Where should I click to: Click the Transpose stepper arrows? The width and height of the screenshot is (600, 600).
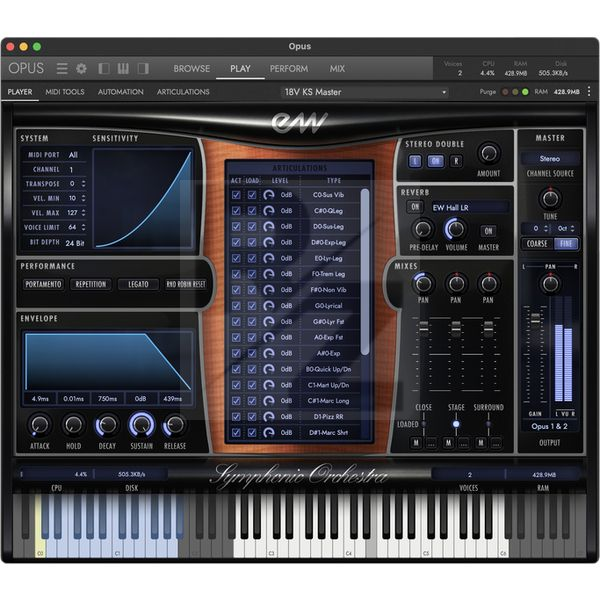[82, 184]
